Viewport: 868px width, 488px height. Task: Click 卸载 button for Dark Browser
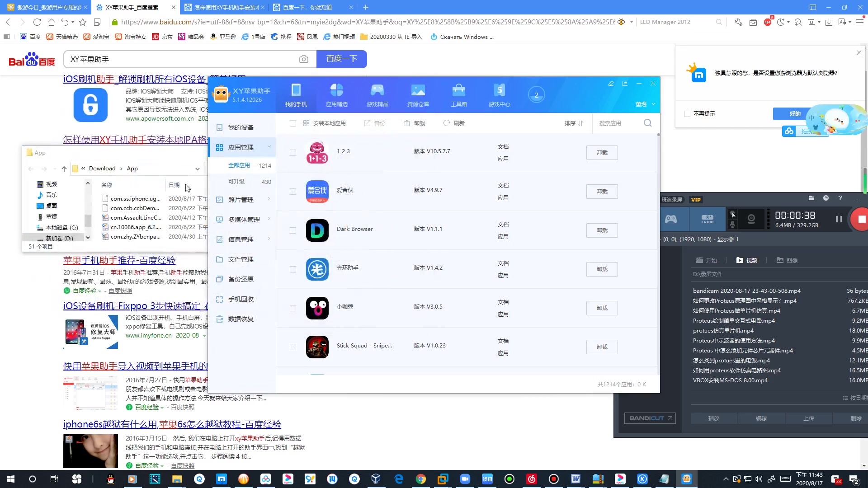(x=602, y=230)
